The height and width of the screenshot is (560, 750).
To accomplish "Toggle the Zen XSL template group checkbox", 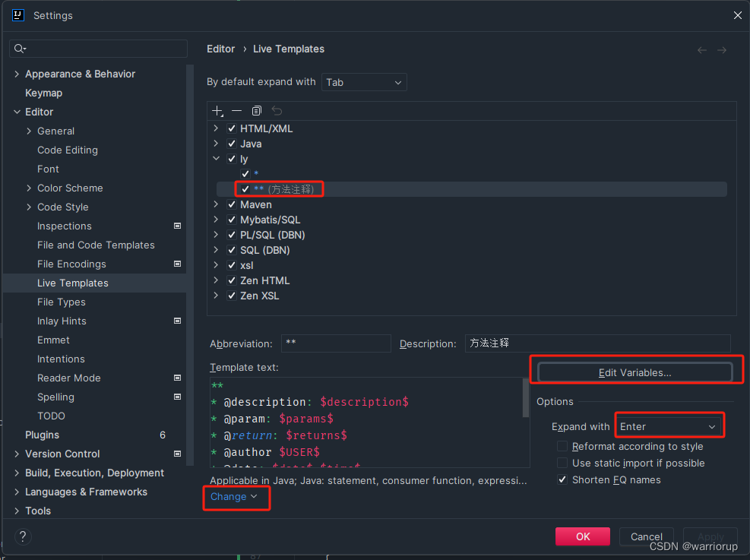I will [x=232, y=296].
